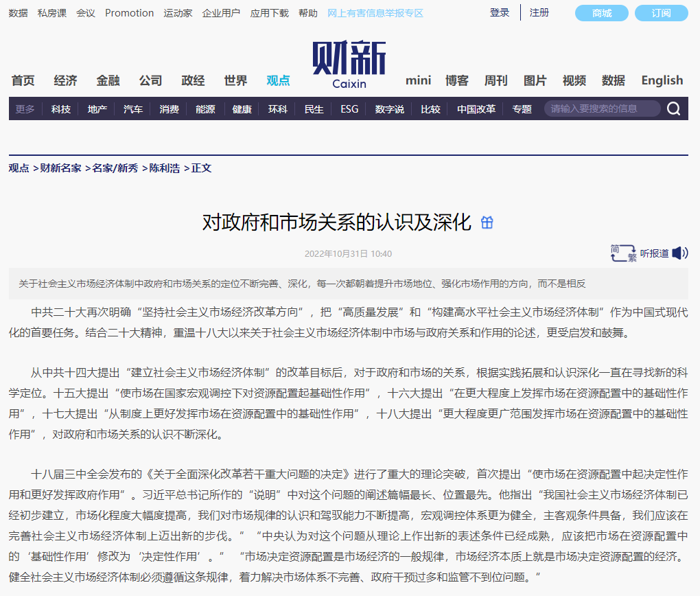Click the 订阅 subscribe button
The image size is (700, 596).
click(x=660, y=12)
